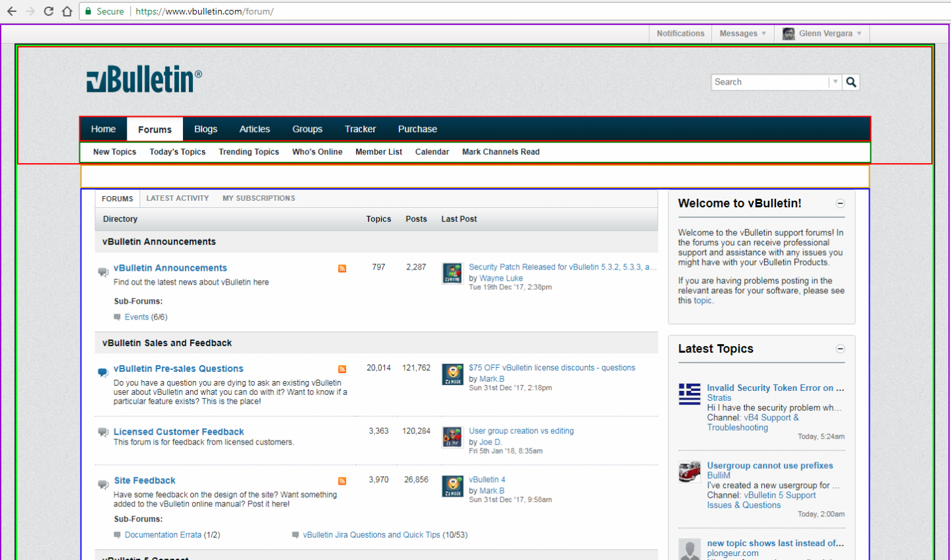951x560 pixels.
Task: Click the search magnifier icon
Action: [x=851, y=82]
